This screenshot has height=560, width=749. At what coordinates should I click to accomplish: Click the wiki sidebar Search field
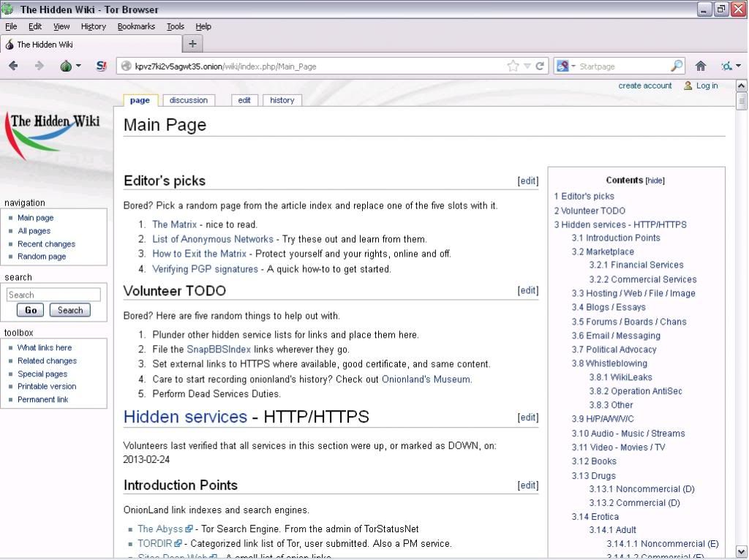(53, 295)
